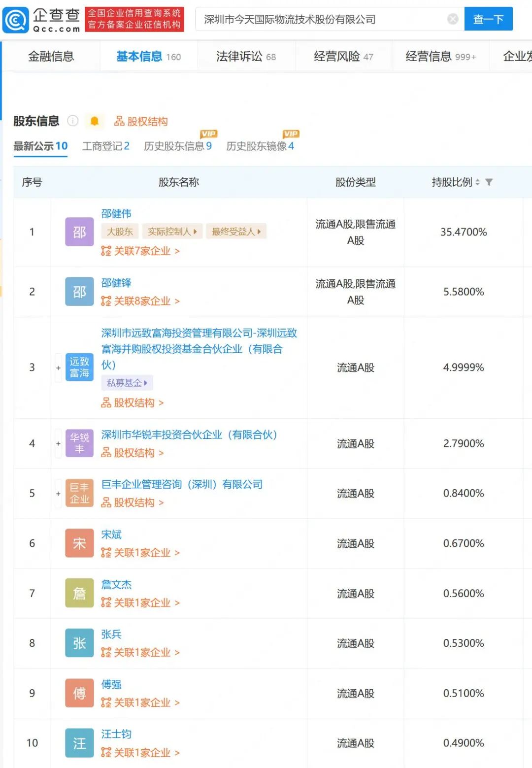Image resolution: width=532 pixels, height=768 pixels.
Task: Switch to 工商登记 sub-tab
Action: [105, 146]
